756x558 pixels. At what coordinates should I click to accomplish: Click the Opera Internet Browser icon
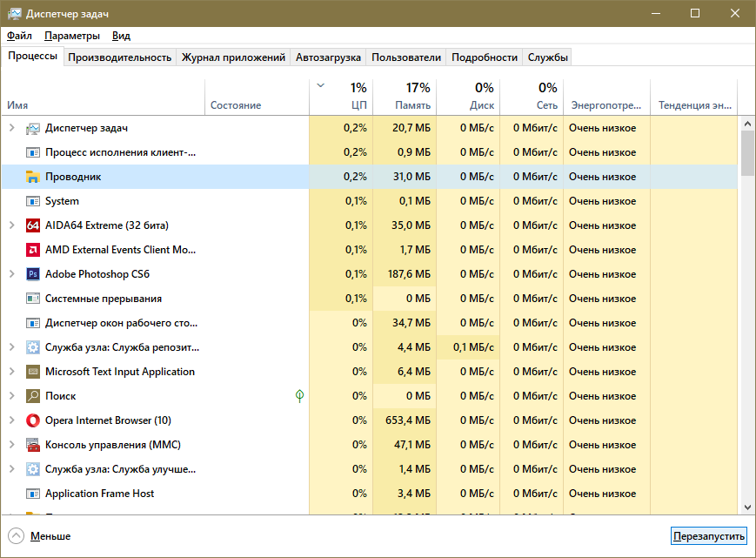coord(33,420)
